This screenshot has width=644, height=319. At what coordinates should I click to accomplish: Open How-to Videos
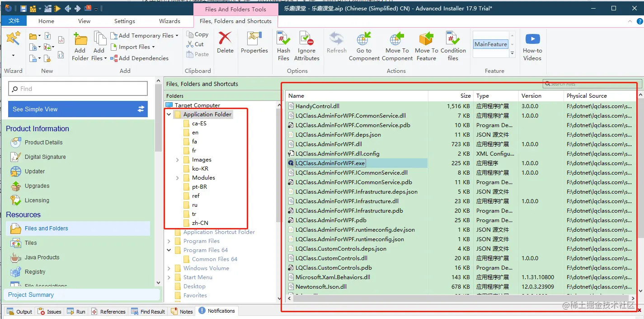coord(532,47)
